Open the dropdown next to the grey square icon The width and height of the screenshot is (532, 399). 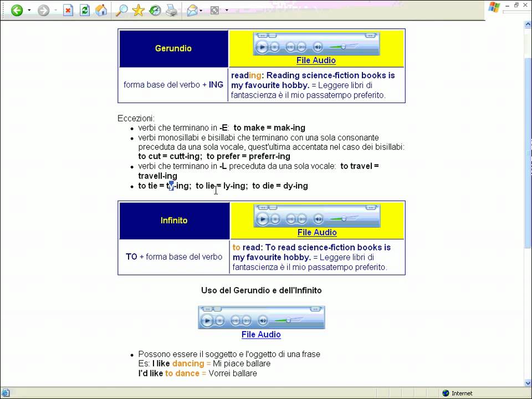coord(227,11)
